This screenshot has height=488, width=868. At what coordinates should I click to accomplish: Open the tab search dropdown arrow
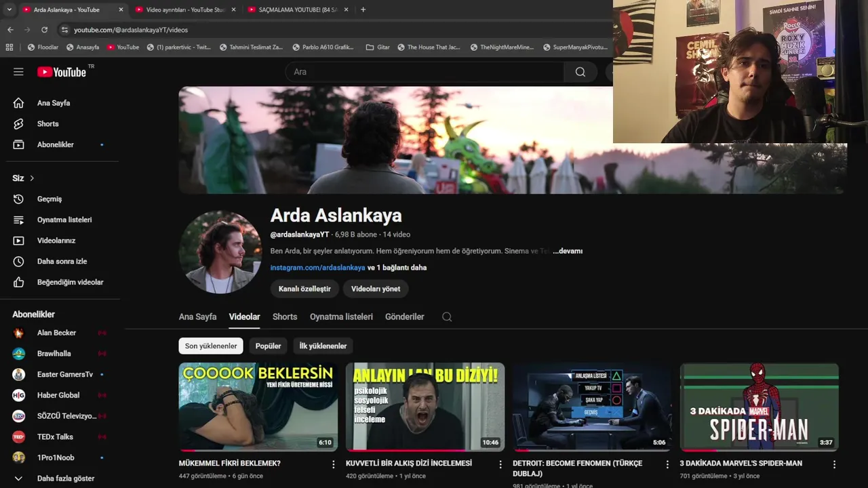click(x=9, y=9)
